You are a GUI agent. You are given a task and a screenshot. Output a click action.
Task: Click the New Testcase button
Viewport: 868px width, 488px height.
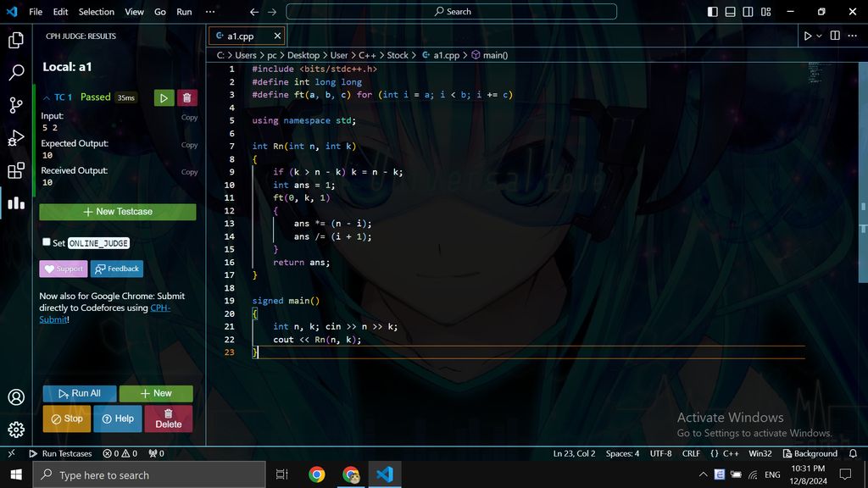(x=117, y=212)
